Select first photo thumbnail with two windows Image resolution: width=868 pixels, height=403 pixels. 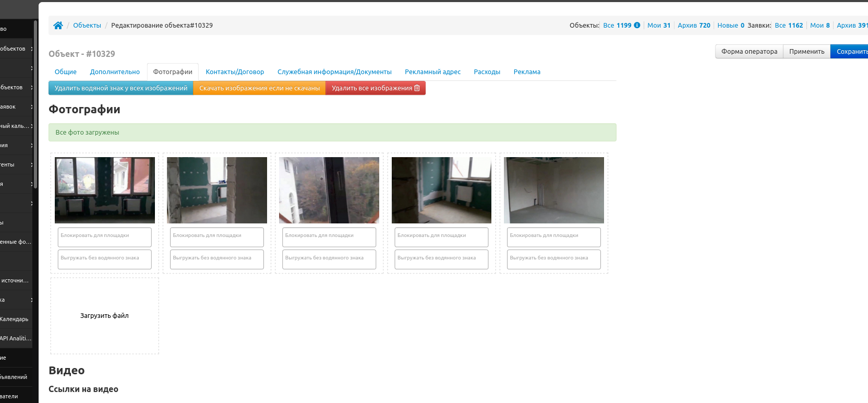coord(105,190)
